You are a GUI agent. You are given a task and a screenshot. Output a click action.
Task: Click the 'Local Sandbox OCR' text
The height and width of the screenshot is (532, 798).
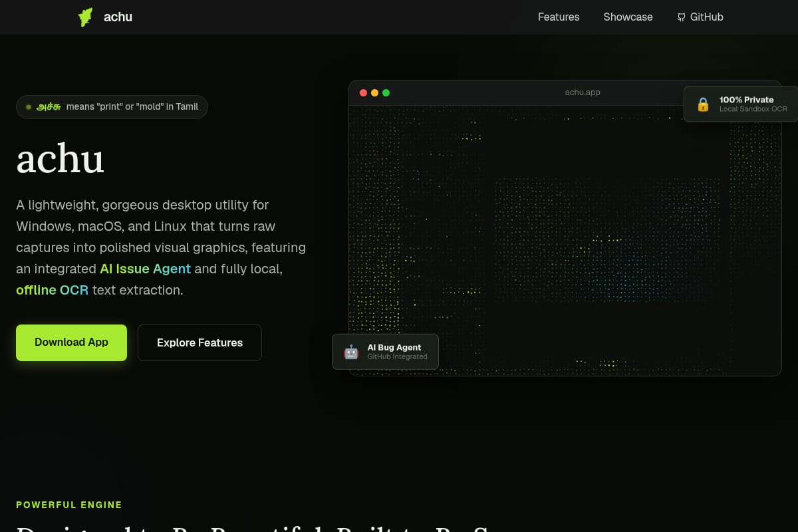753,109
